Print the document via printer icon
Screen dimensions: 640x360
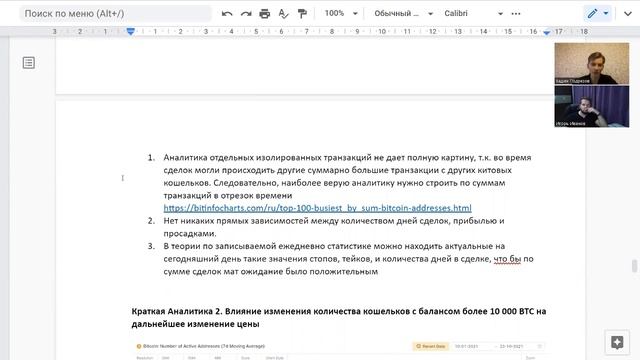(x=264, y=13)
